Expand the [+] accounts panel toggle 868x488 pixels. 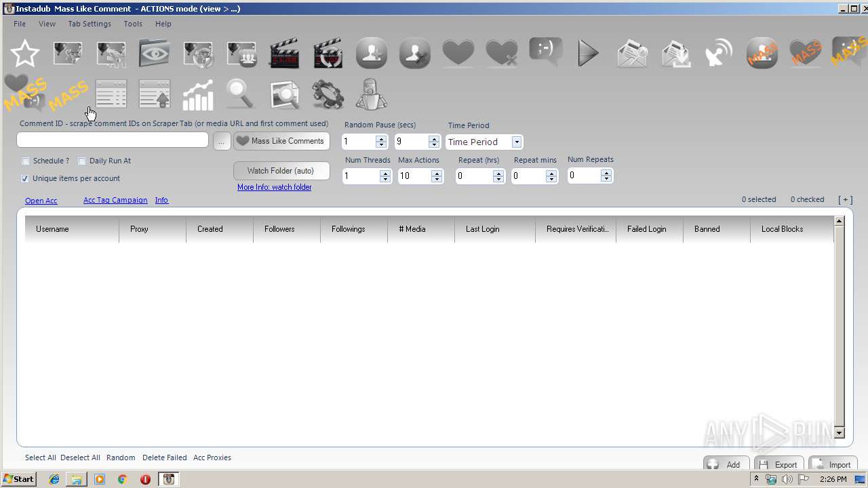(845, 199)
